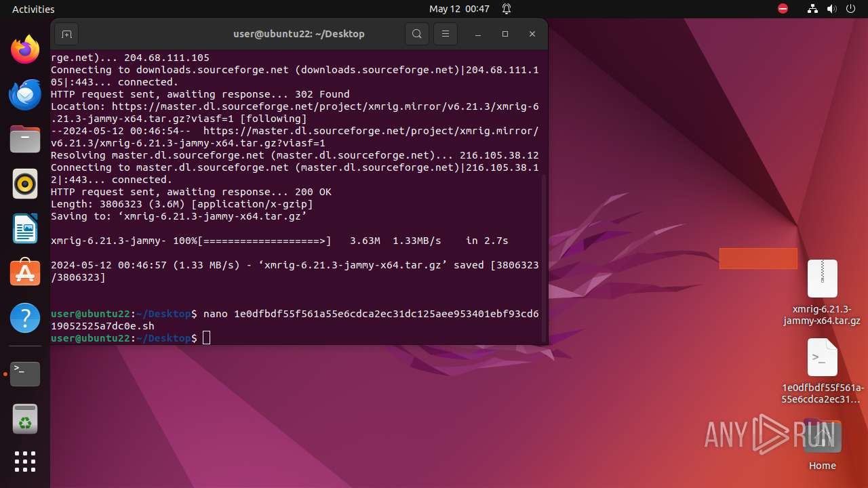Click the red do-not-disturb indicator
The width and height of the screenshot is (868, 488).
[x=783, y=9]
